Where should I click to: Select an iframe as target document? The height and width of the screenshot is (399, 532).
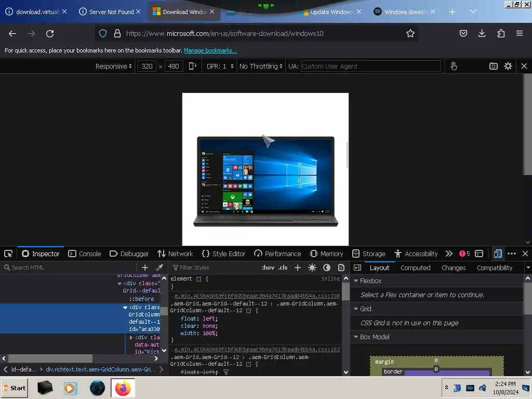pos(479,254)
